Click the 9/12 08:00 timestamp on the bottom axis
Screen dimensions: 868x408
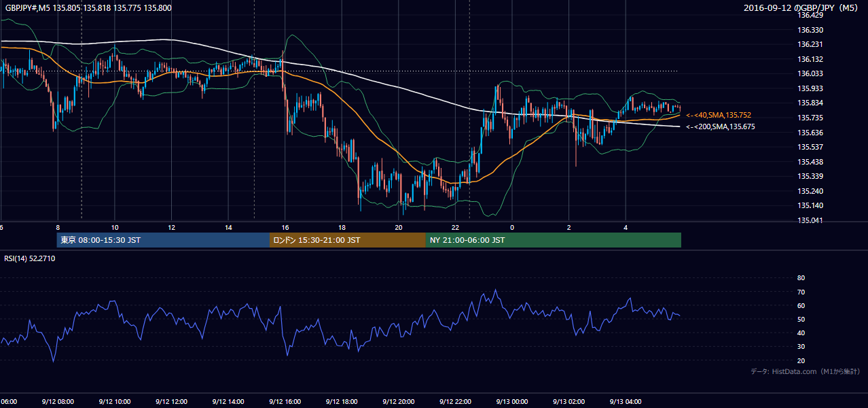click(58, 401)
